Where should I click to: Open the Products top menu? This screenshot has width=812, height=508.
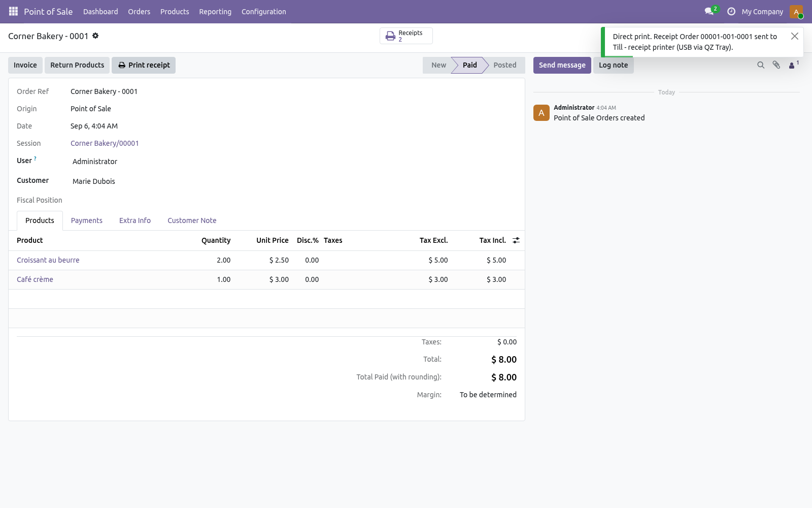point(175,12)
